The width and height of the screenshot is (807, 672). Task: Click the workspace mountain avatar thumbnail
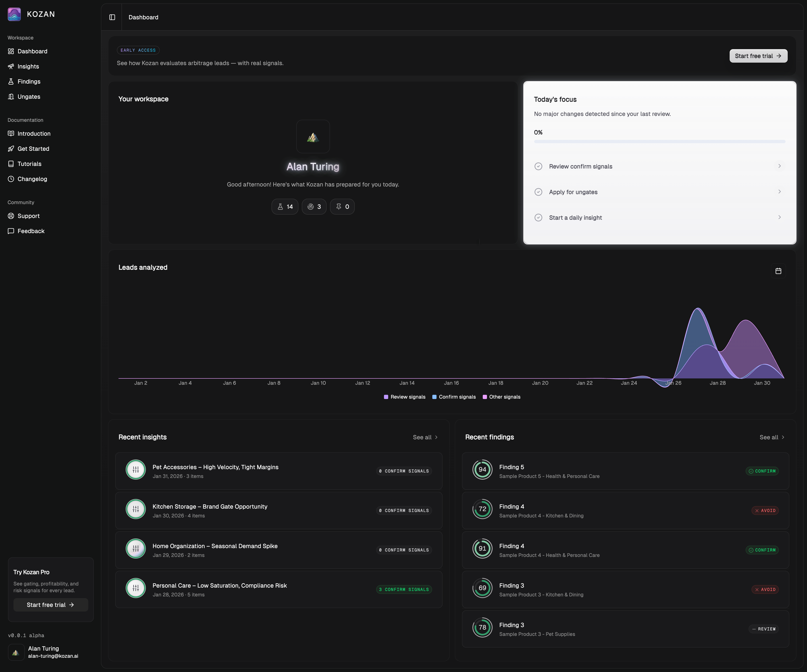pos(313,137)
